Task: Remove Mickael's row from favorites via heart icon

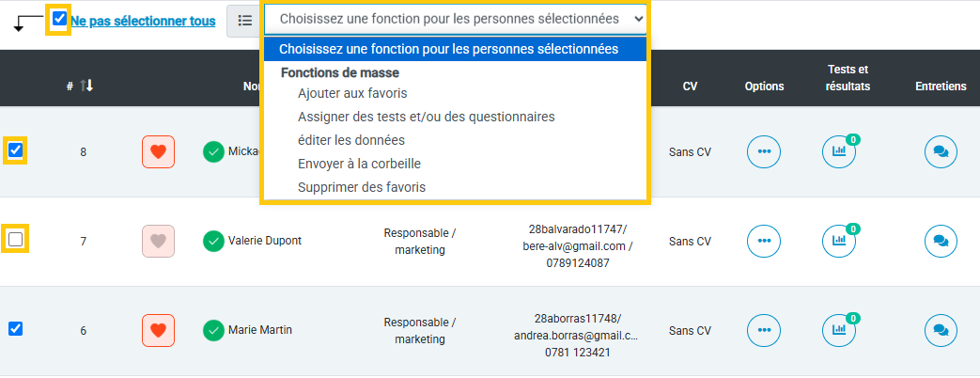Action: (x=158, y=151)
